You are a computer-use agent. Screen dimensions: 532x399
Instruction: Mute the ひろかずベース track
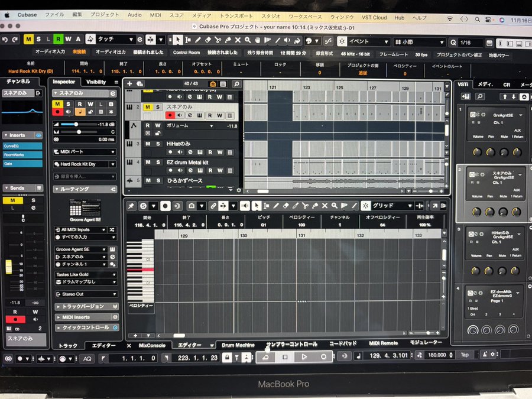coord(148,180)
